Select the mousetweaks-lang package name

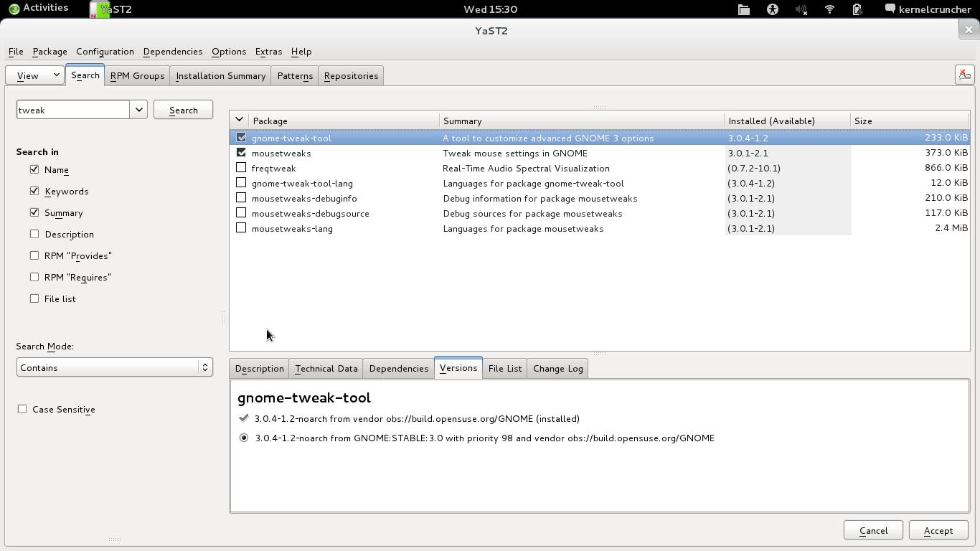pyautogui.click(x=292, y=229)
